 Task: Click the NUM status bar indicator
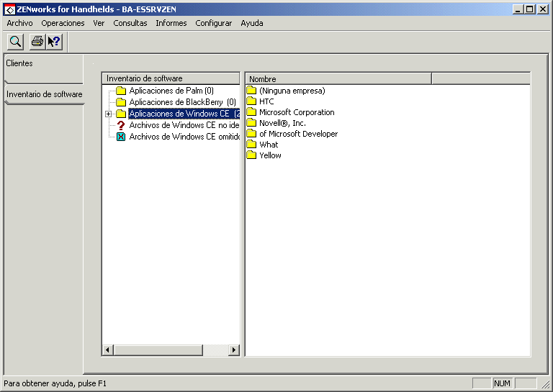pyautogui.click(x=502, y=383)
